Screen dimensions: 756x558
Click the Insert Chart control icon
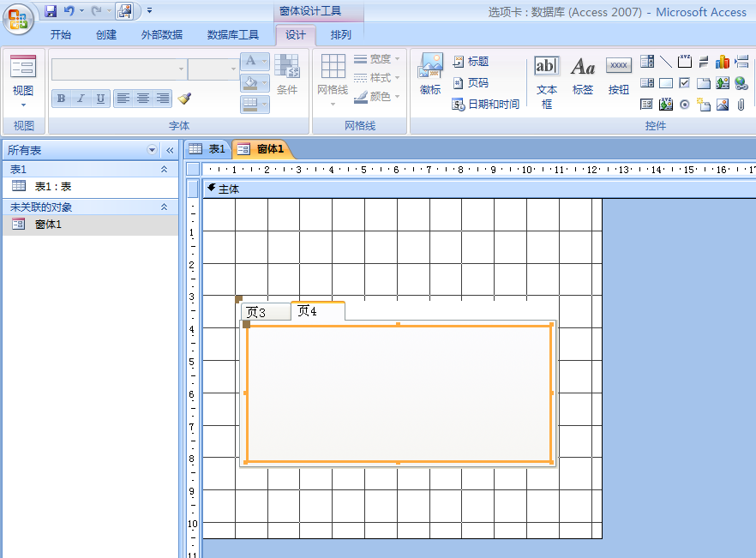(x=723, y=62)
